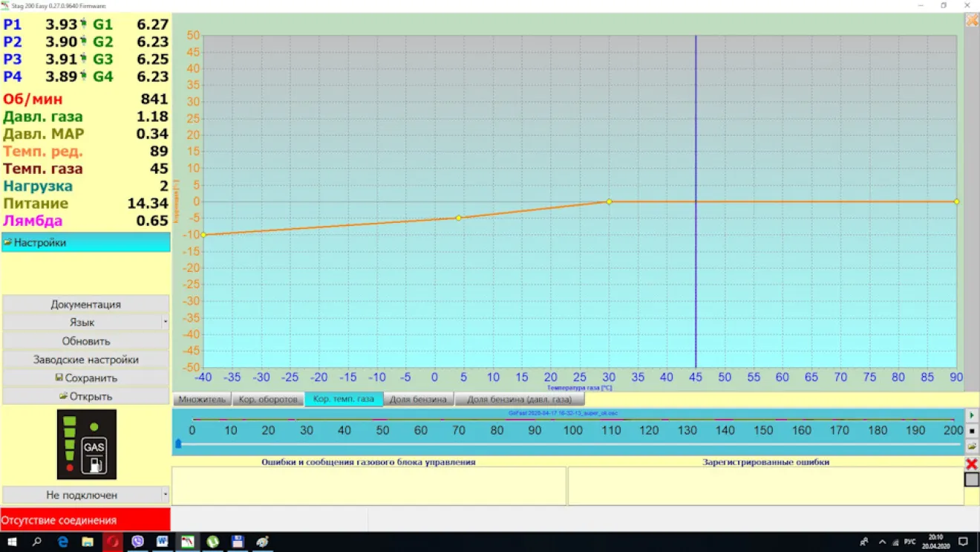Viewport: 980px width, 552px height.
Task: Open the paint-style app in taskbar
Action: click(262, 542)
